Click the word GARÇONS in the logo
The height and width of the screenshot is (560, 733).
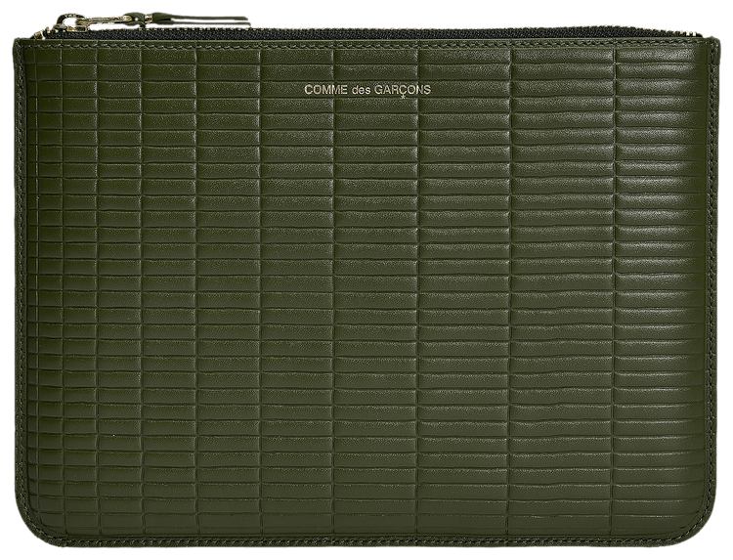tap(403, 90)
